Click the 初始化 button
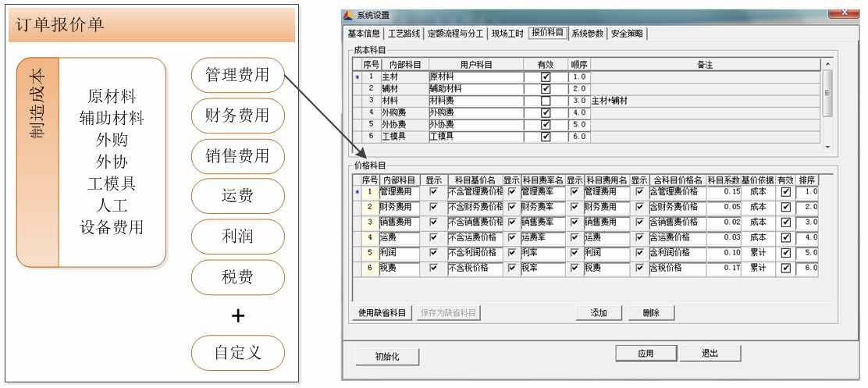Image resolution: width=868 pixels, height=388 pixels. tap(386, 357)
